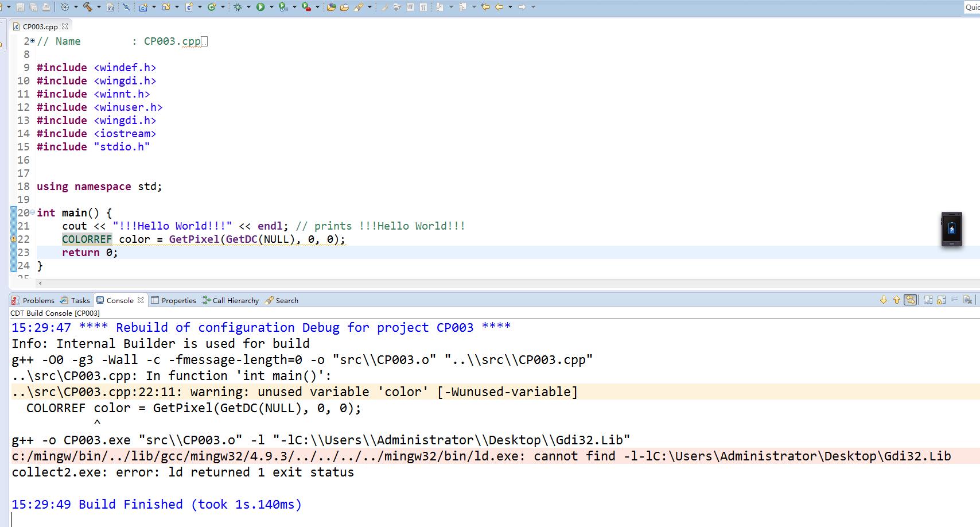Toggle Show Error in Editor sync arrows

point(911,300)
